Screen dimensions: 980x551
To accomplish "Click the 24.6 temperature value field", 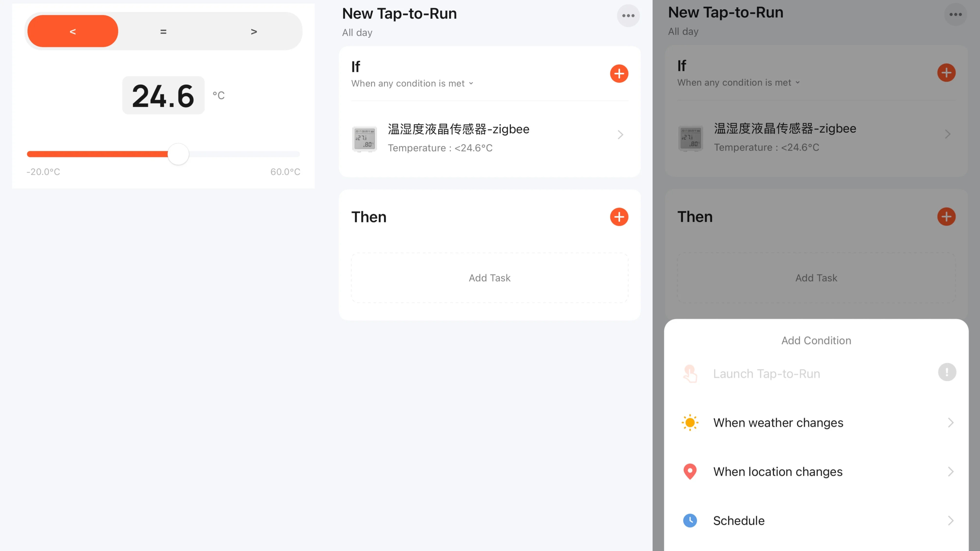I will (163, 96).
